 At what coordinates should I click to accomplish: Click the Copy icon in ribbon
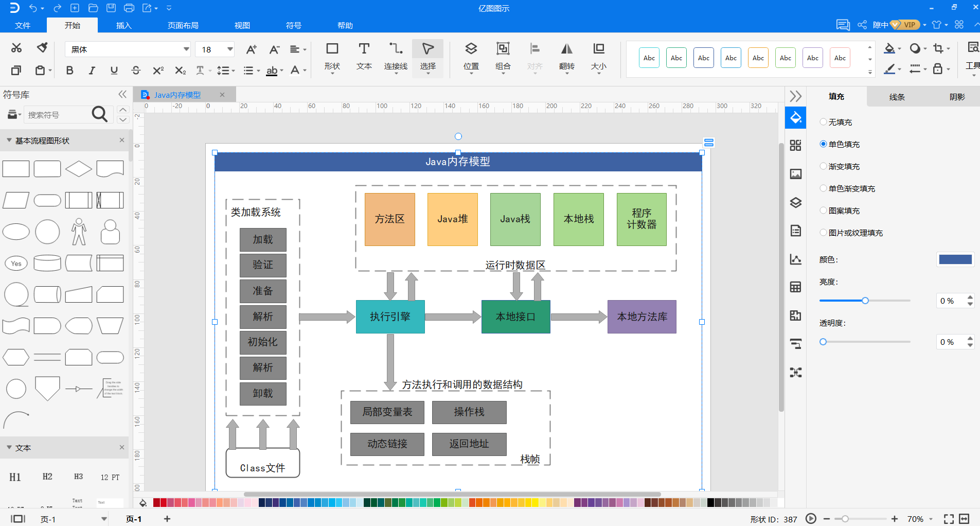[16, 70]
